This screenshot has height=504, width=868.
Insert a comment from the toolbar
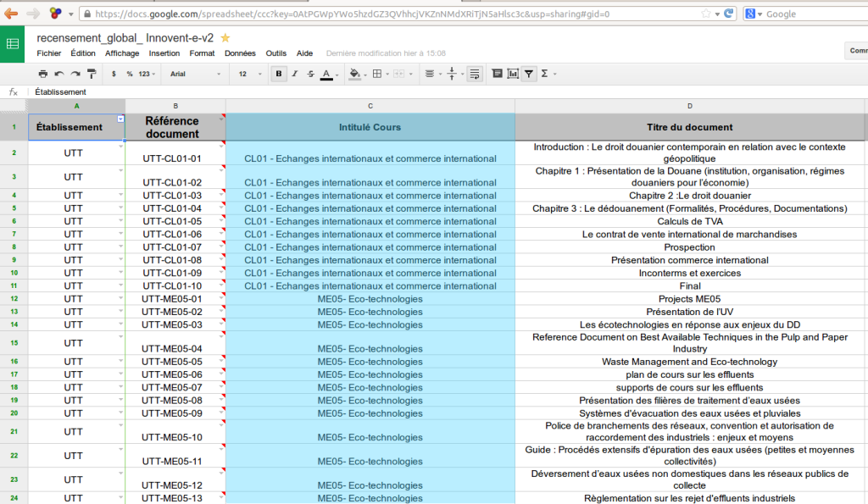498,74
